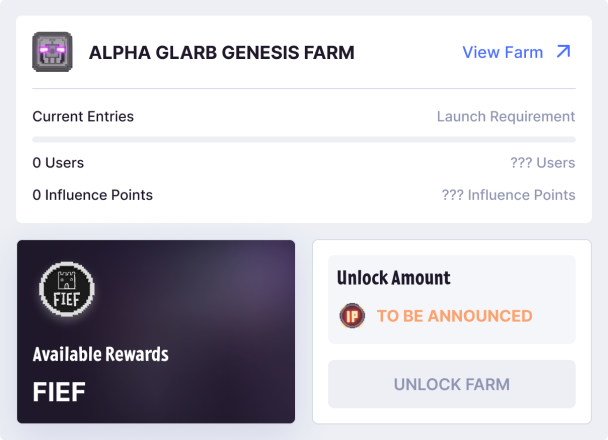Click the Available Rewards heading
The width and height of the screenshot is (608, 440).
[101, 354]
